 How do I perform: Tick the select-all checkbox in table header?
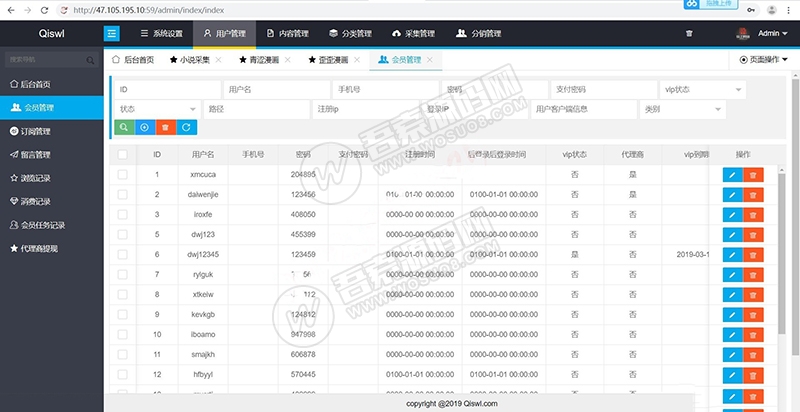click(x=122, y=155)
